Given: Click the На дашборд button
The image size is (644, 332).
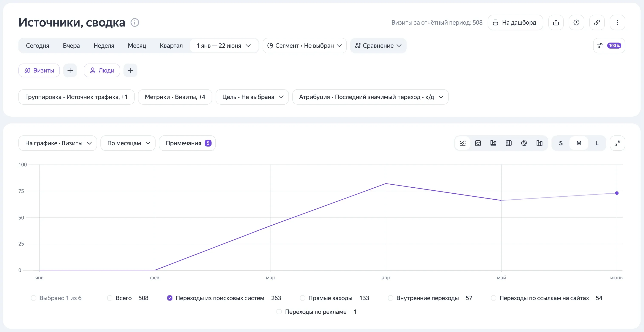Looking at the screenshot, I should coord(515,22).
